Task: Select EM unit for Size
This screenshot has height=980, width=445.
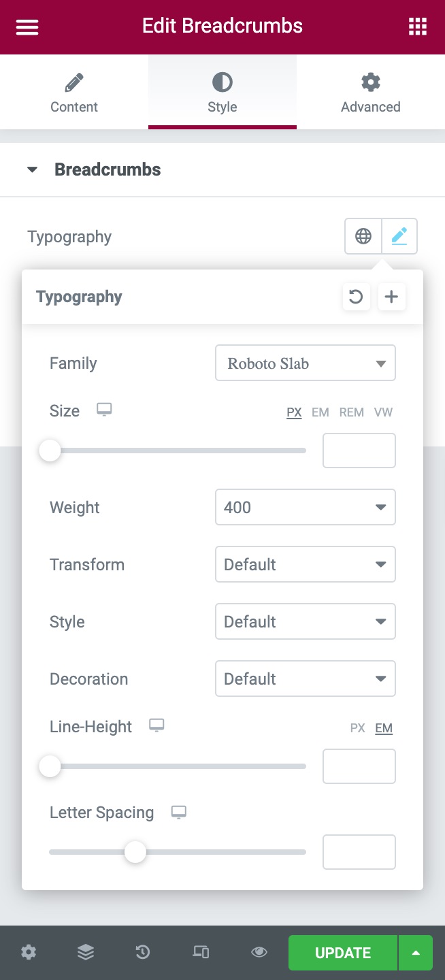Action: click(x=320, y=412)
